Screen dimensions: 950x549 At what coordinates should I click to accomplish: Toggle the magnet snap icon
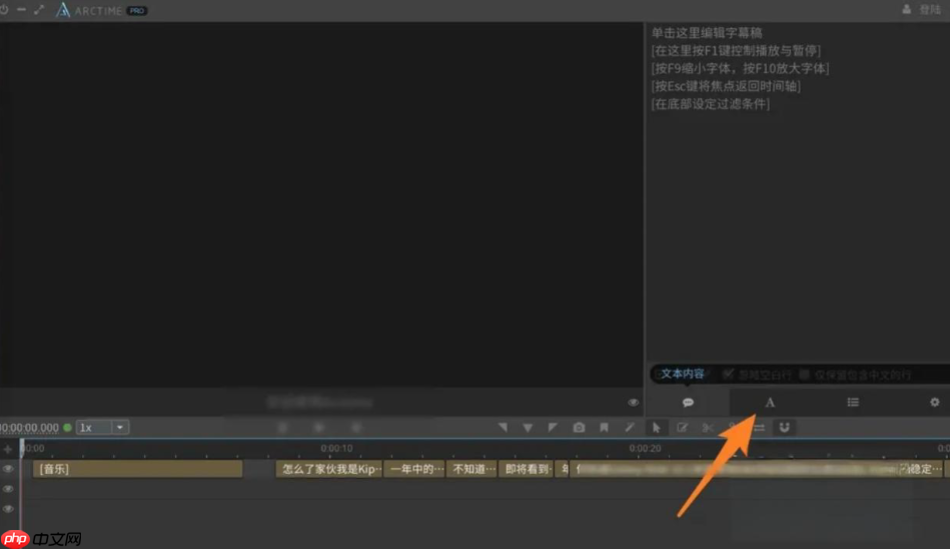click(785, 427)
